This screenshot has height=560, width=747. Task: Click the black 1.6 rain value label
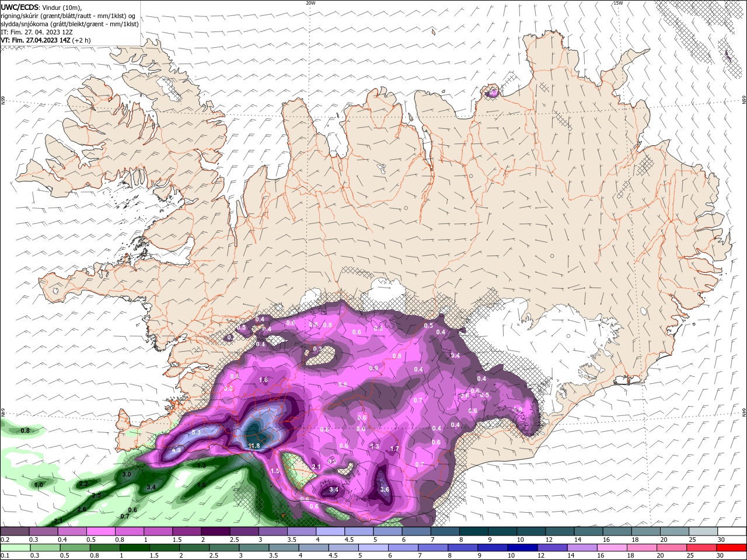201,485
